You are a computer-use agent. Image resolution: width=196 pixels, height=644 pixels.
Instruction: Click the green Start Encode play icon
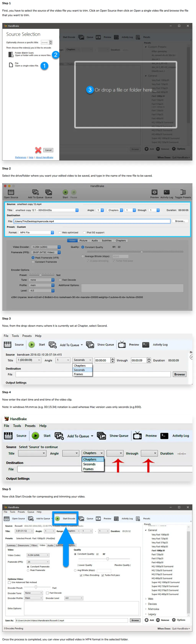pos(57,518)
